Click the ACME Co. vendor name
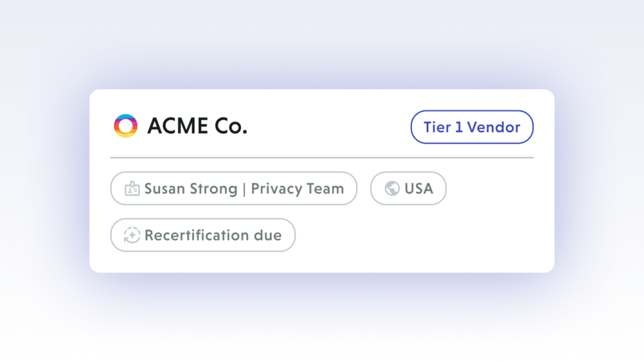 pos(197,126)
